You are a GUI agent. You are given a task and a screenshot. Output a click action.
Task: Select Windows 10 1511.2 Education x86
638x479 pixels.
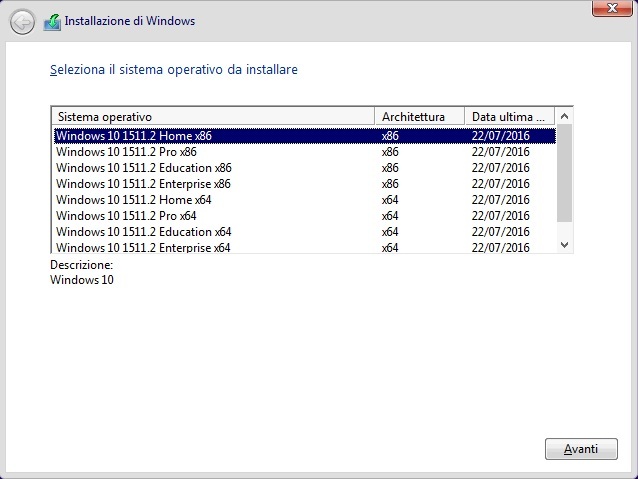[305, 168]
